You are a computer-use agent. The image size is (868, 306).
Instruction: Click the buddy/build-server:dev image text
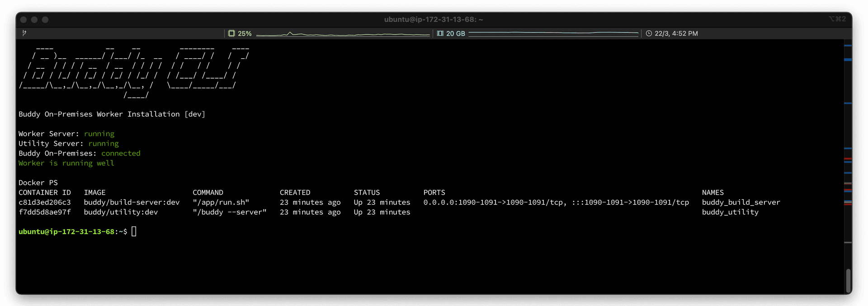tap(132, 202)
